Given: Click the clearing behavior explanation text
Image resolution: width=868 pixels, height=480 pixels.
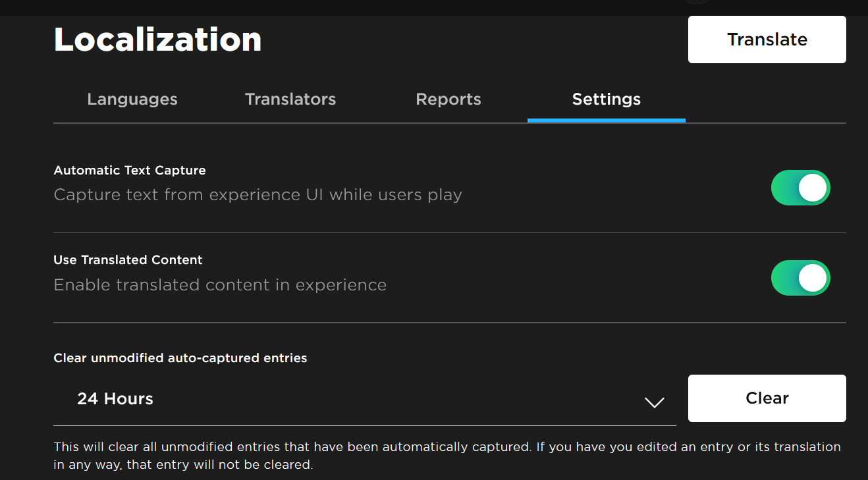Looking at the screenshot, I should coord(446,455).
